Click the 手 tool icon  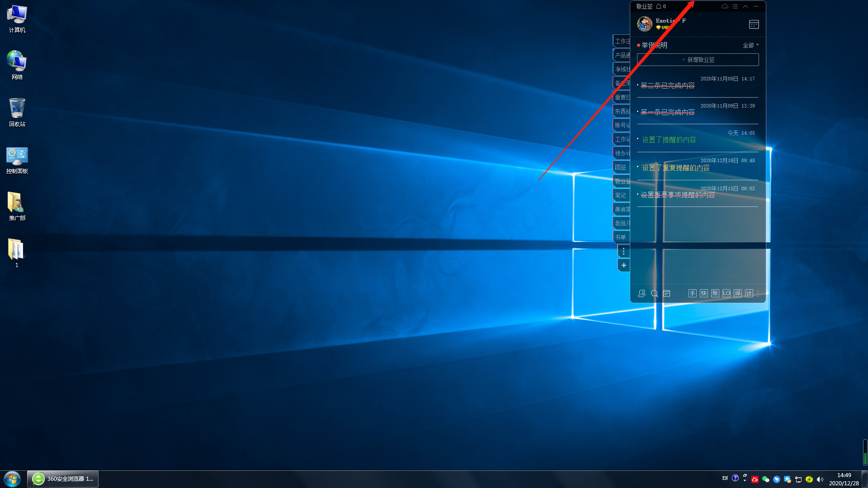[692, 293]
